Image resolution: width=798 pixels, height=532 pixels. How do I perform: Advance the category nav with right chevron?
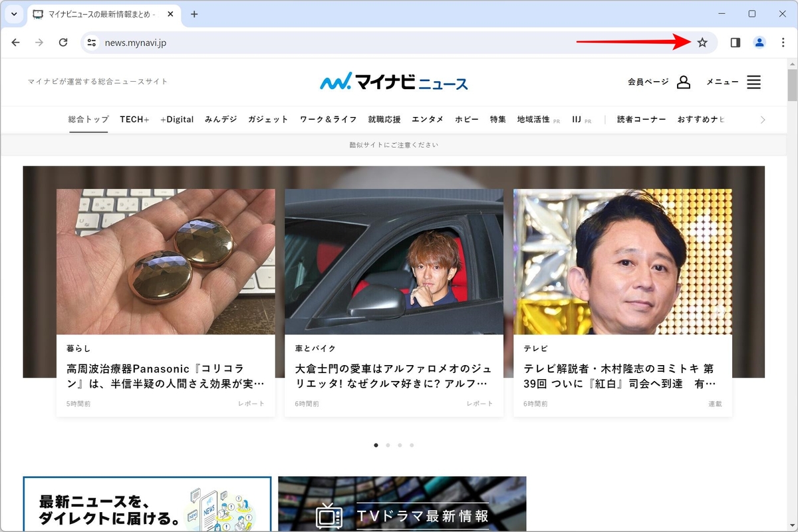[763, 120]
